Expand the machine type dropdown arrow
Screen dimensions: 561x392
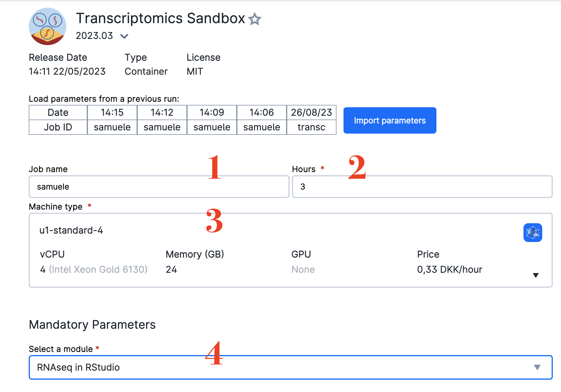[535, 275]
